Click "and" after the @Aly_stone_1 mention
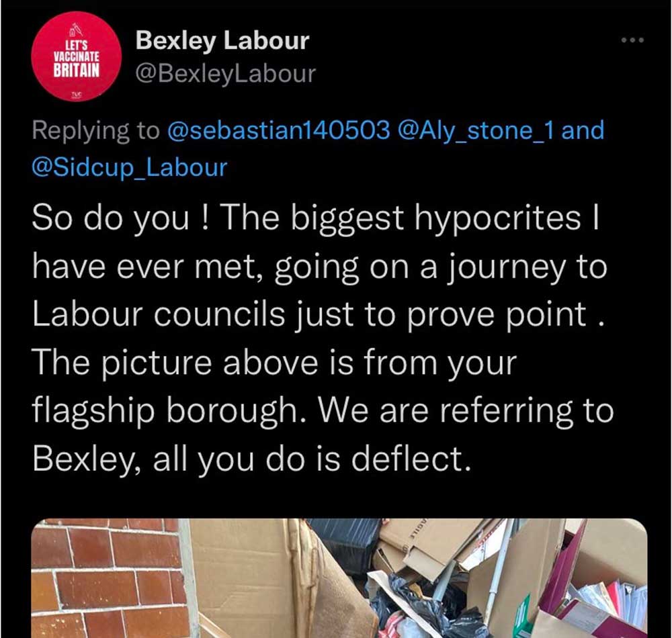The image size is (672, 638). pyautogui.click(x=583, y=130)
